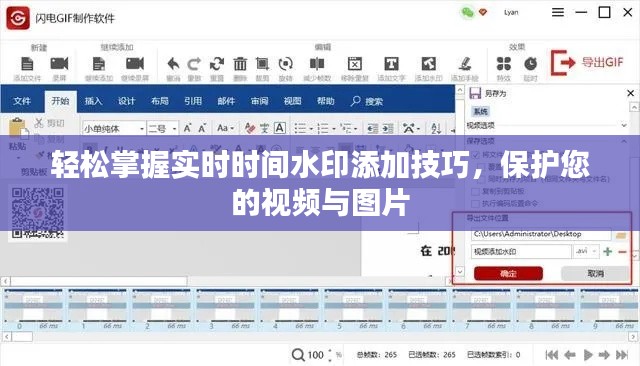
Task: Click the diamond VIP icon in title bar
Action: click(483, 12)
